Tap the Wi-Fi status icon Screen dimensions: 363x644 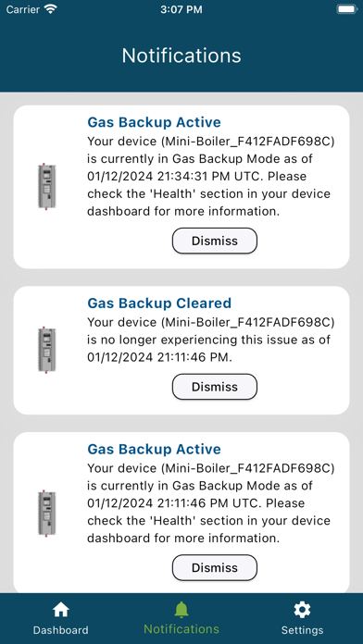point(51,9)
